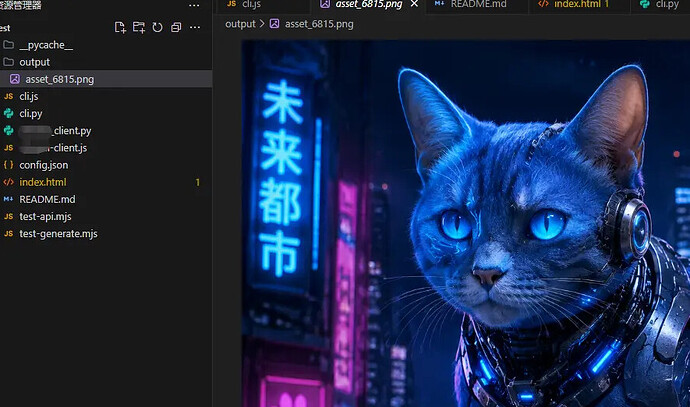Viewport: 690px width, 407px height.
Task: Expand the __pycache__ folder
Action: click(106, 45)
